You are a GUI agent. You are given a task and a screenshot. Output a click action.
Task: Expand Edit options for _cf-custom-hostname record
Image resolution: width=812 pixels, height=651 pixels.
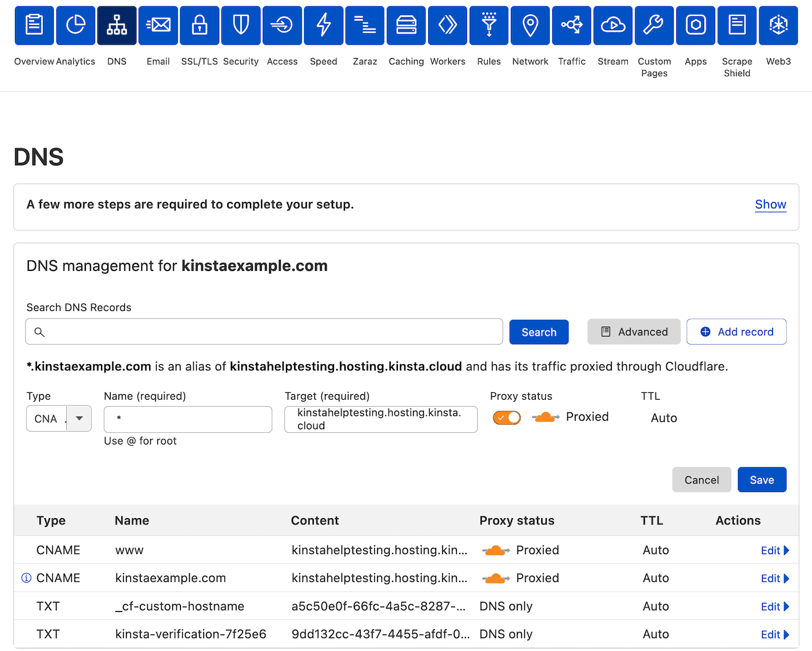coord(775,606)
